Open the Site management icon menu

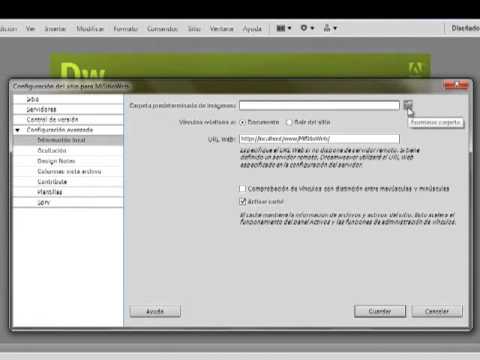(x=330, y=28)
